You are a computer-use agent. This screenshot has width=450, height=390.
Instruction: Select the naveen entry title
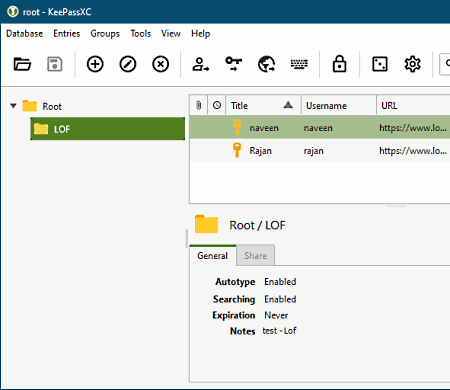(x=264, y=128)
